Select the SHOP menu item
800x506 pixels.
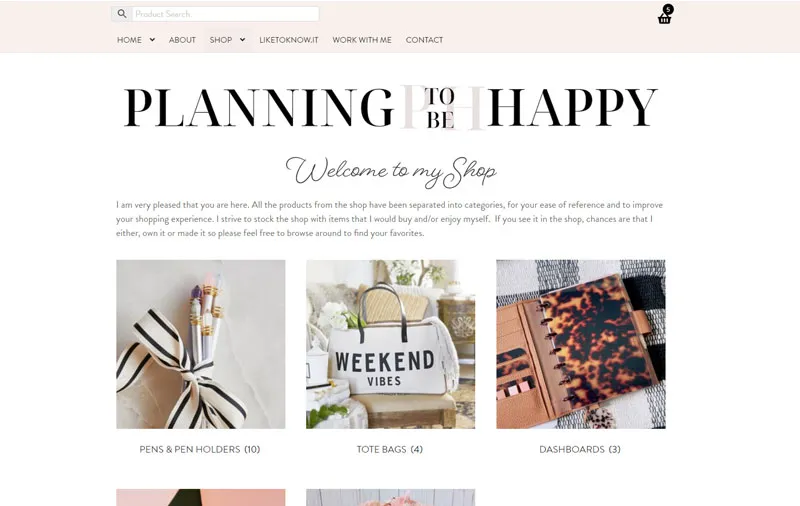(220, 40)
